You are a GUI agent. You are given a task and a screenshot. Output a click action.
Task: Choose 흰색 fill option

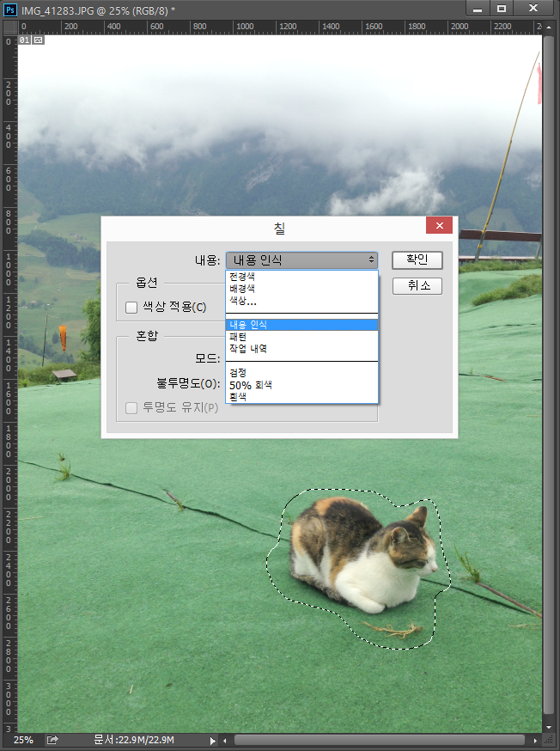301,397
